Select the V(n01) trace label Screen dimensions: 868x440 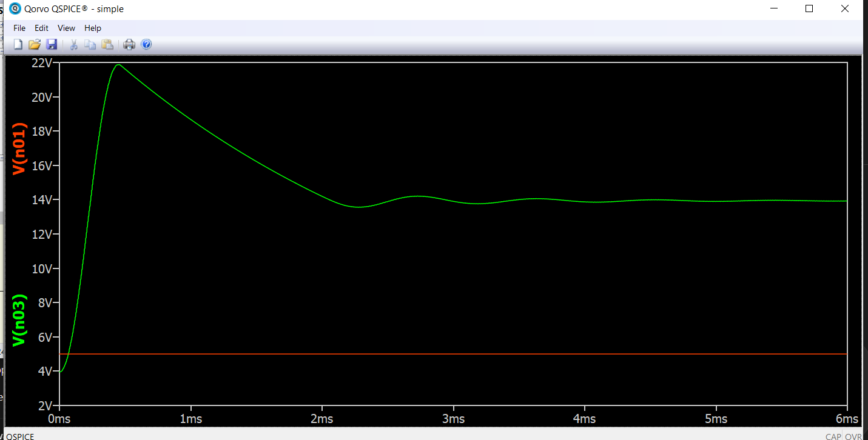click(19, 148)
